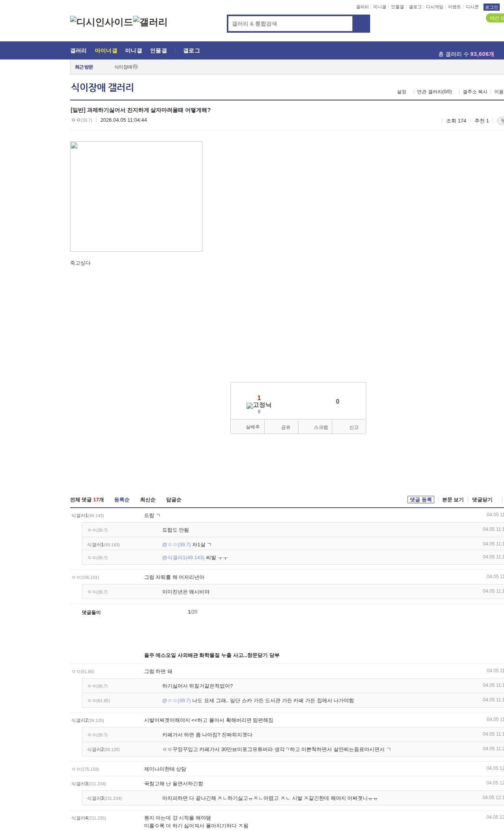The height and width of the screenshot is (831, 504).
Task: Click 갤주소 복사 to copy gallery address
Action: [x=475, y=92]
